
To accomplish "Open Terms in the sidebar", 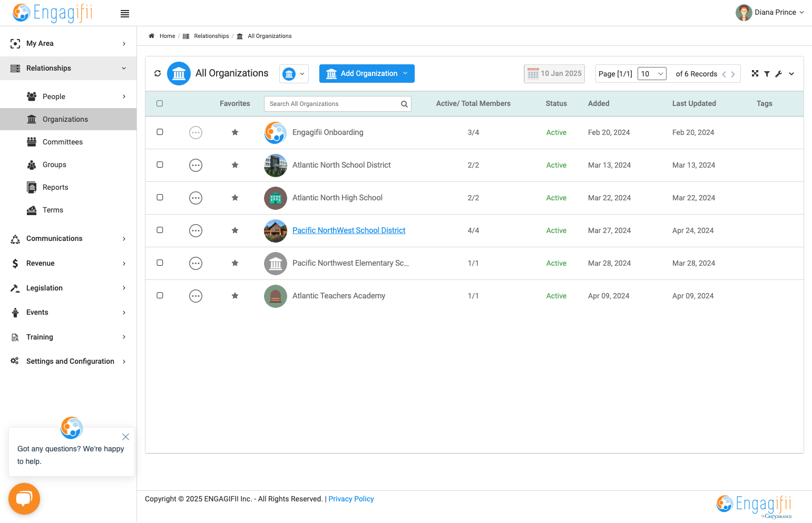I will click(53, 210).
